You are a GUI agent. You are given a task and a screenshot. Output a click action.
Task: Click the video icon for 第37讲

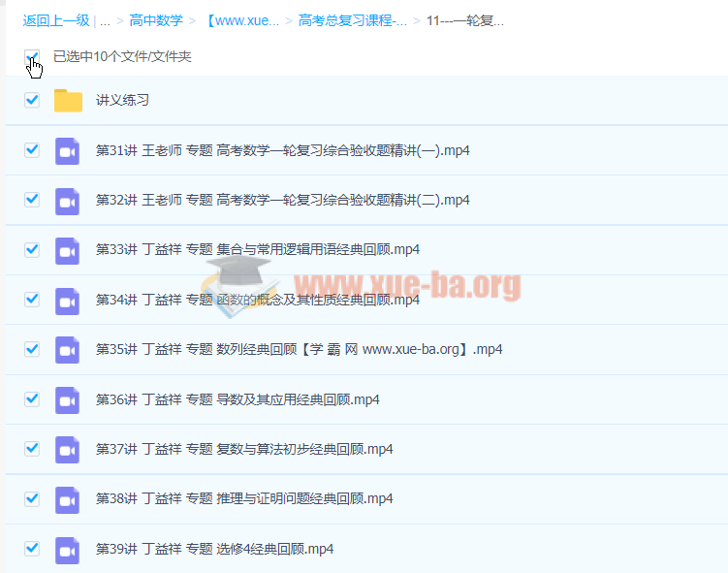coord(67,449)
